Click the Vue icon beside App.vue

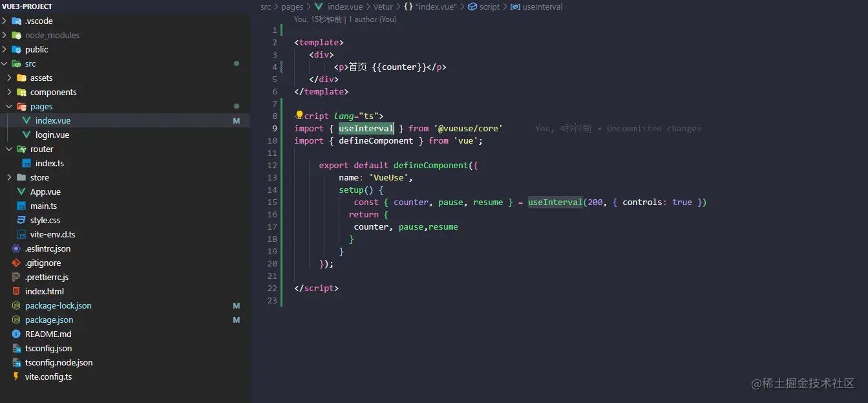coord(21,191)
